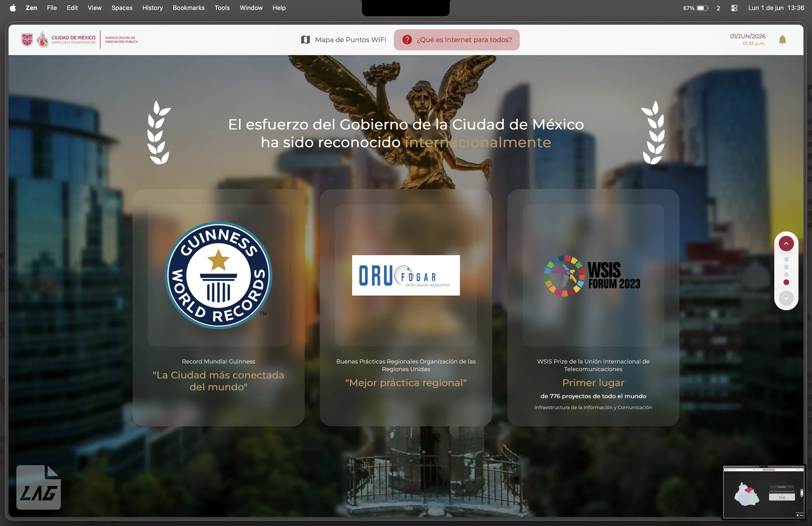
Task: Open the Zen application menu
Action: [31, 8]
